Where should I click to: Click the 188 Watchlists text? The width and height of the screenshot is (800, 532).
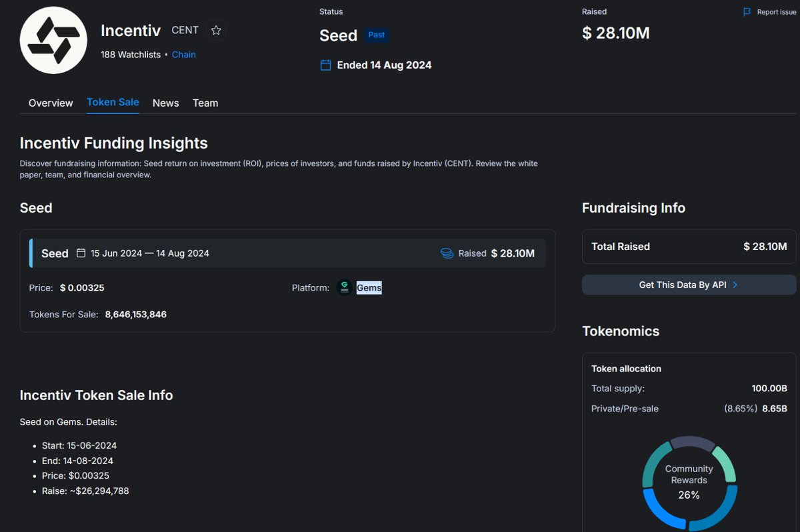point(131,55)
